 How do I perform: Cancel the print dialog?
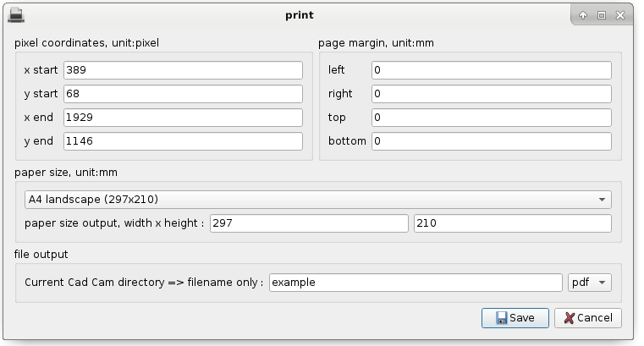(x=588, y=318)
